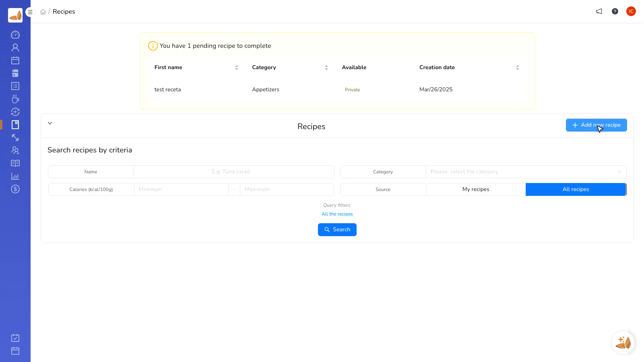Image resolution: width=644 pixels, height=362 pixels.
Task: Click the Maximum calories input
Action: (287, 189)
